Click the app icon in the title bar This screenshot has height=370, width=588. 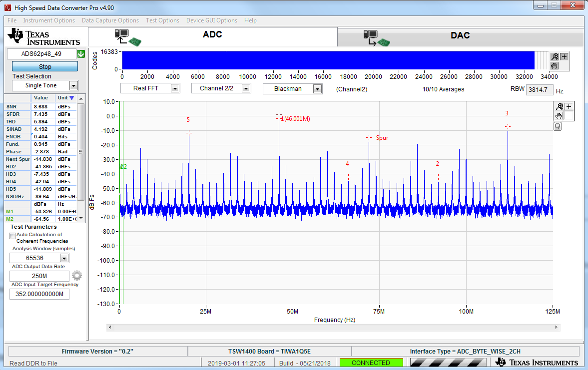7,7
